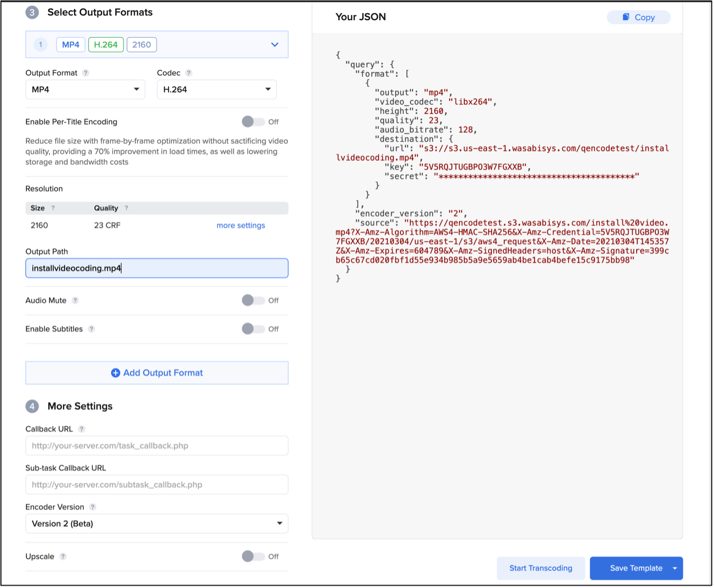Click the H.264 tag in format header
714x588 pixels.
pyautogui.click(x=106, y=45)
